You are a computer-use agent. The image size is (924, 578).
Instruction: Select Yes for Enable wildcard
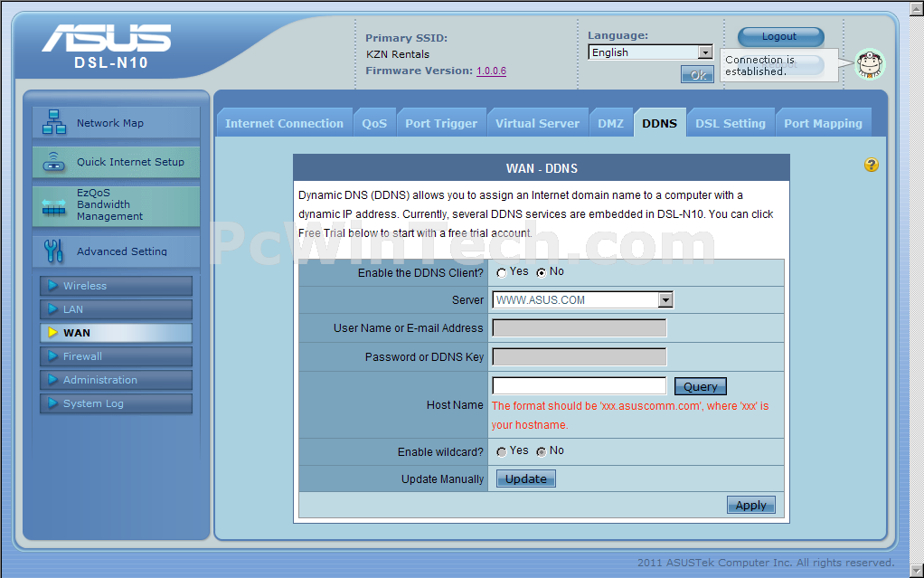502,451
